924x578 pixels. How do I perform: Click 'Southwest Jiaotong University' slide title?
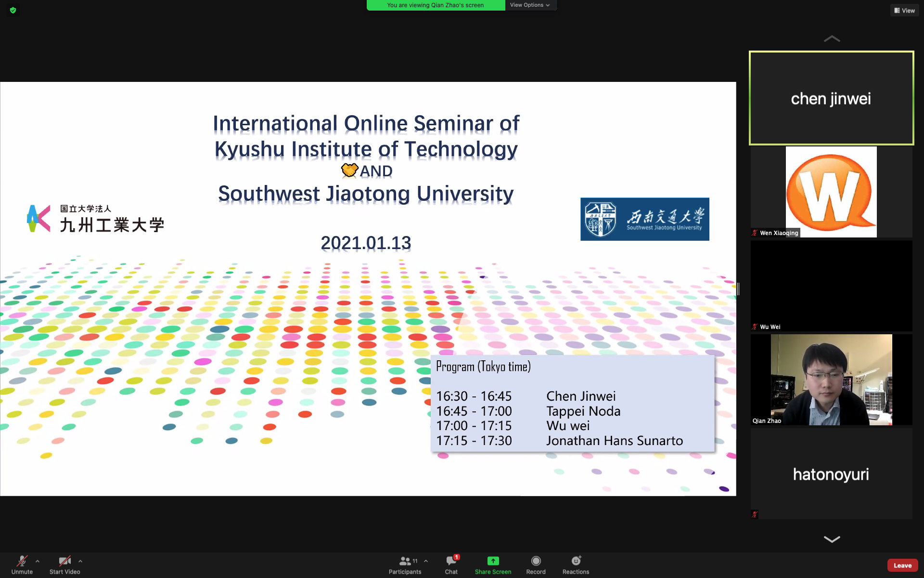click(x=366, y=194)
